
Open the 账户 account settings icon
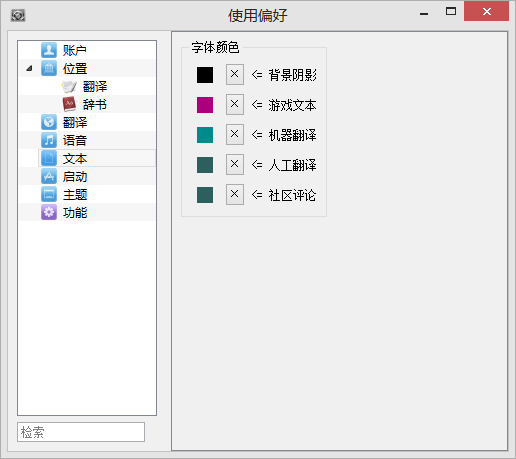[x=49, y=50]
